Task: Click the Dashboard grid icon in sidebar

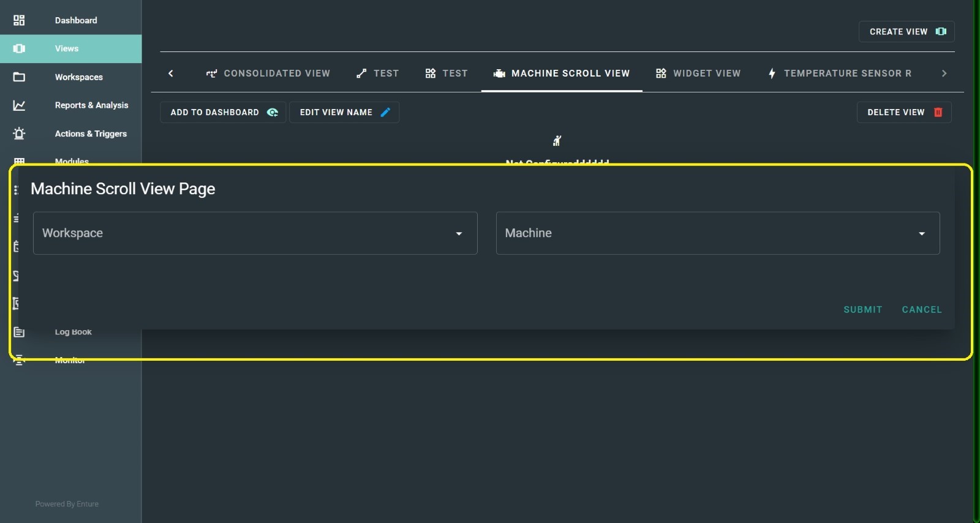Action: pos(19,20)
